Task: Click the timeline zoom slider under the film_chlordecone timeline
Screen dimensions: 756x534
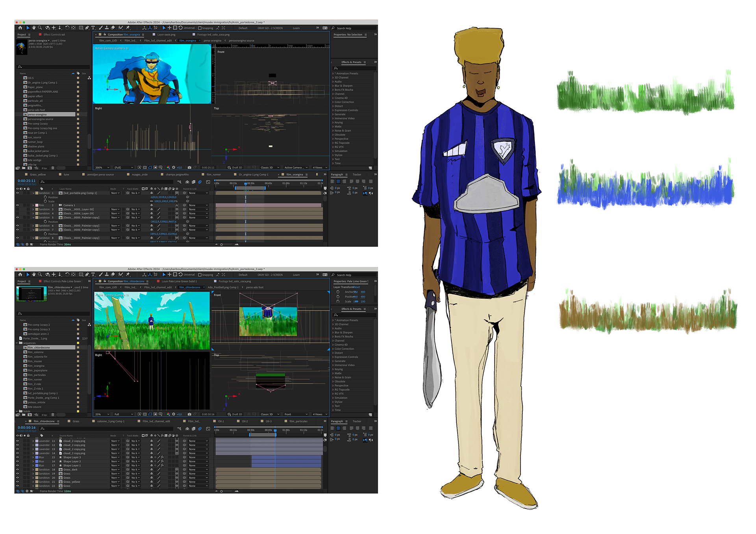Action: click(x=222, y=491)
